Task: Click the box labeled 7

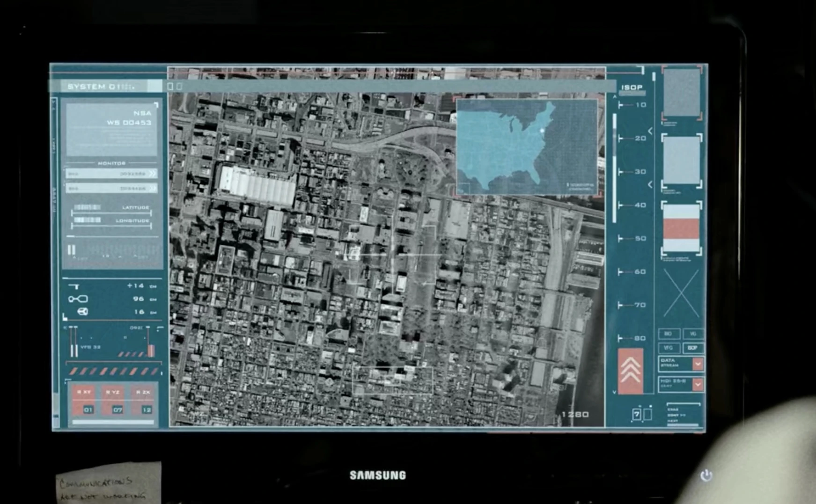Action: coord(636,414)
